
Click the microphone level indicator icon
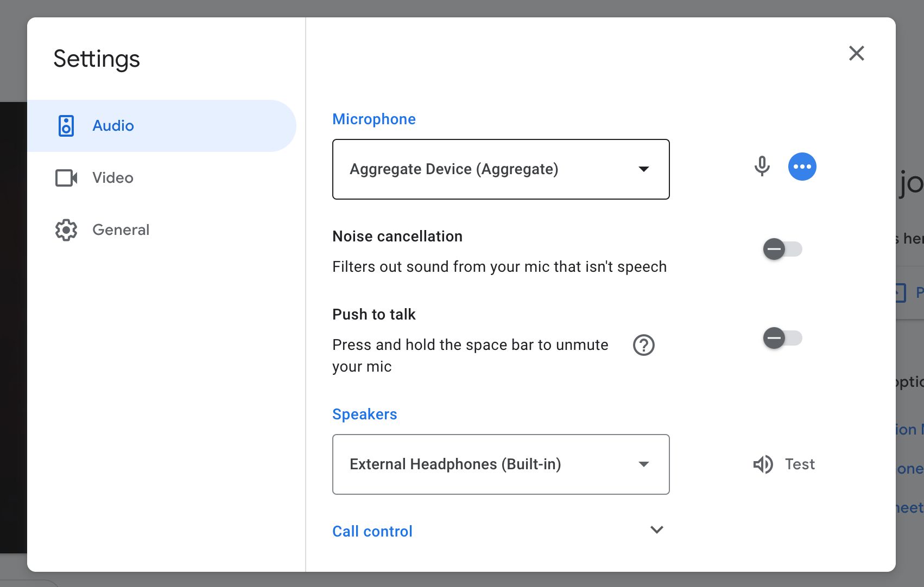point(762,167)
